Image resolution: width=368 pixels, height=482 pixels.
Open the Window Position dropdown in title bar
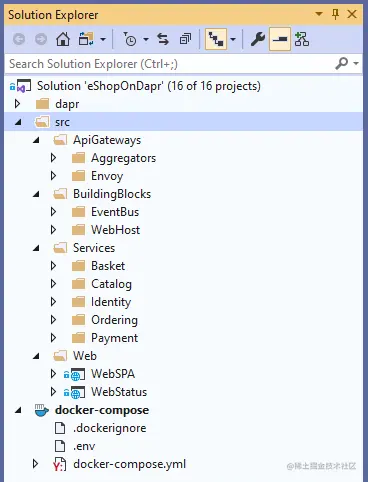pyautogui.click(x=319, y=14)
